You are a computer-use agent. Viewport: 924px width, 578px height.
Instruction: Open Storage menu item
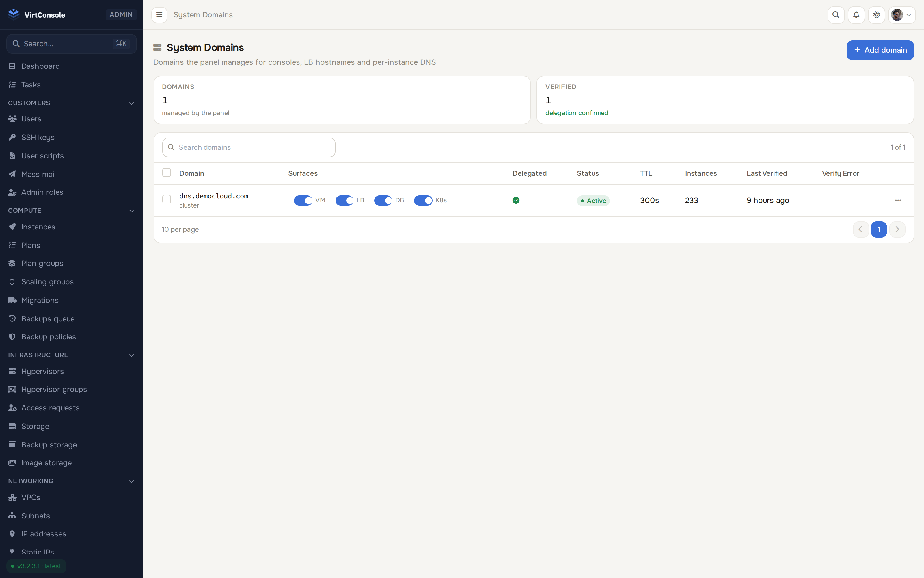[71, 426]
